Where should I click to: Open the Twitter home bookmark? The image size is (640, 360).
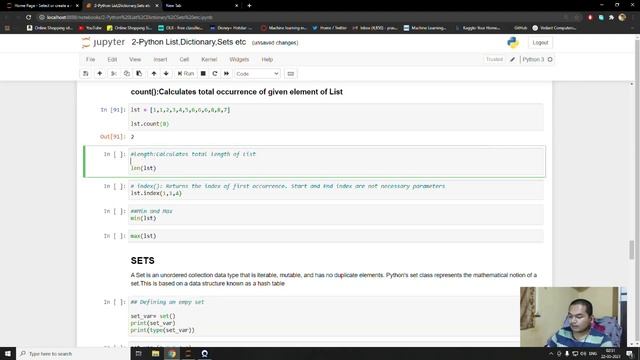click(x=329, y=28)
